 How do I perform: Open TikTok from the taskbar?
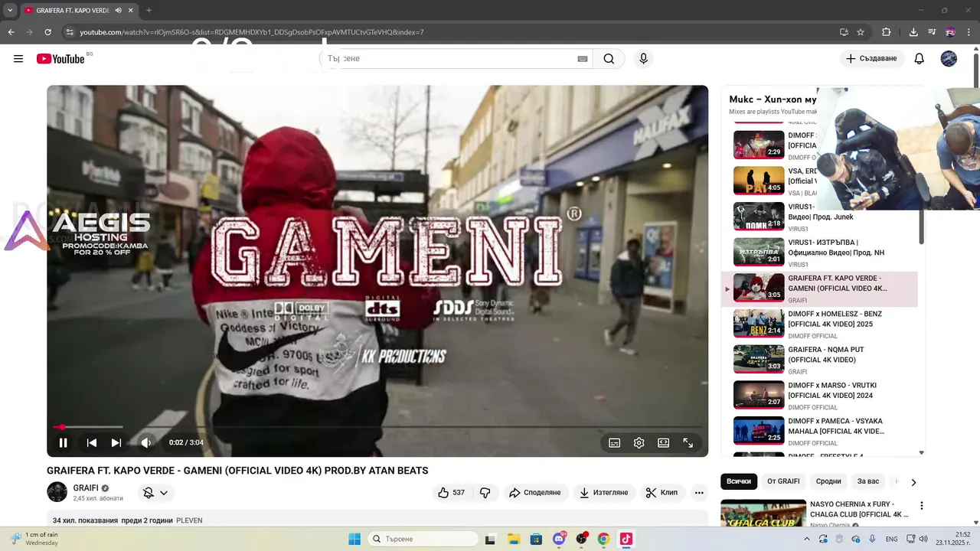(626, 539)
